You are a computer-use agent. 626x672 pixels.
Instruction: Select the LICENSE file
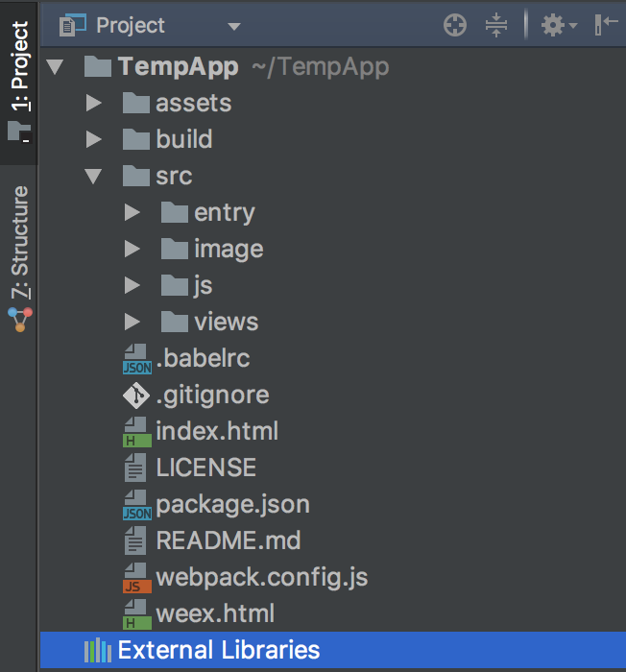205,468
